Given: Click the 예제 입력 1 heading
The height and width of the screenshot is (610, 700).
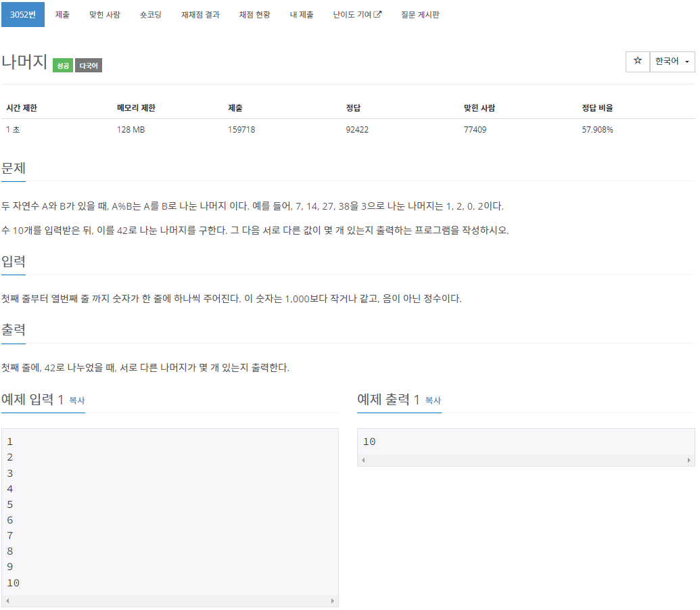Looking at the screenshot, I should click(32, 400).
